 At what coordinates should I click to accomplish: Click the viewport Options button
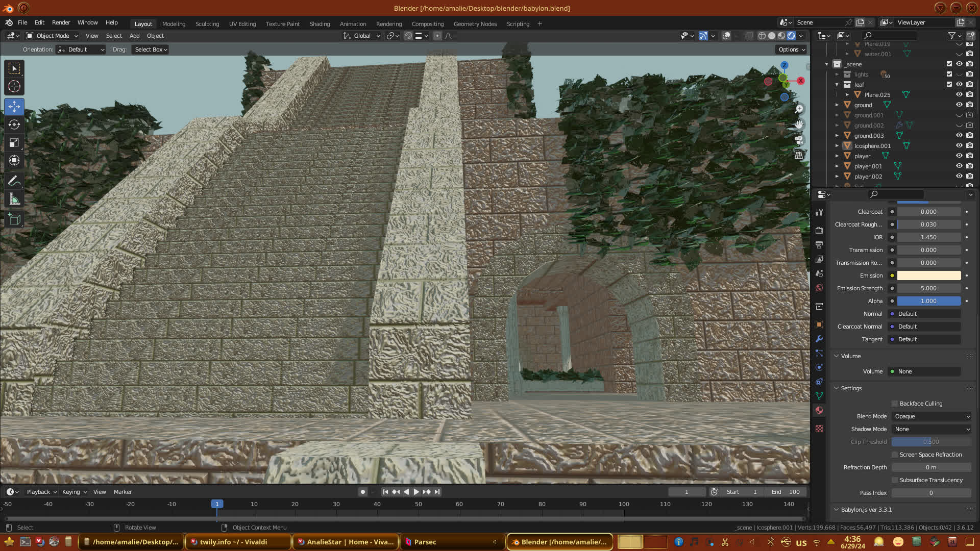tap(792, 49)
